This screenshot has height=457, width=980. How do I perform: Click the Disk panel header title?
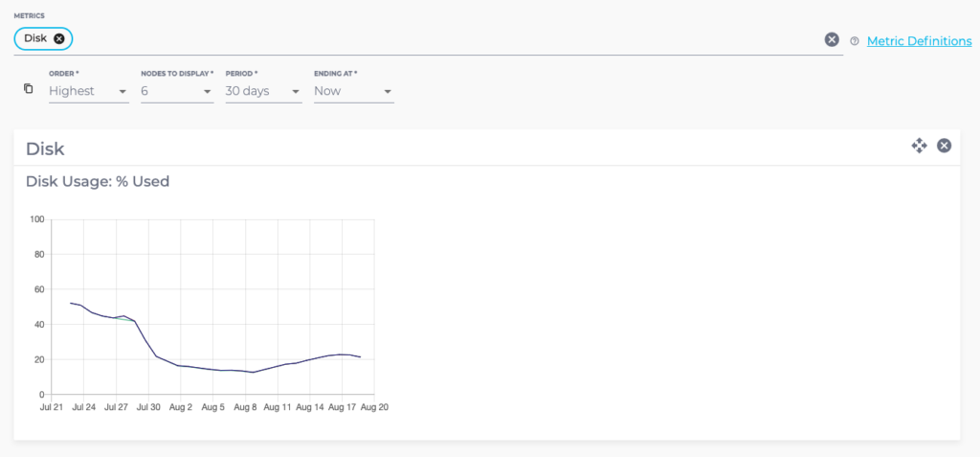(x=45, y=149)
